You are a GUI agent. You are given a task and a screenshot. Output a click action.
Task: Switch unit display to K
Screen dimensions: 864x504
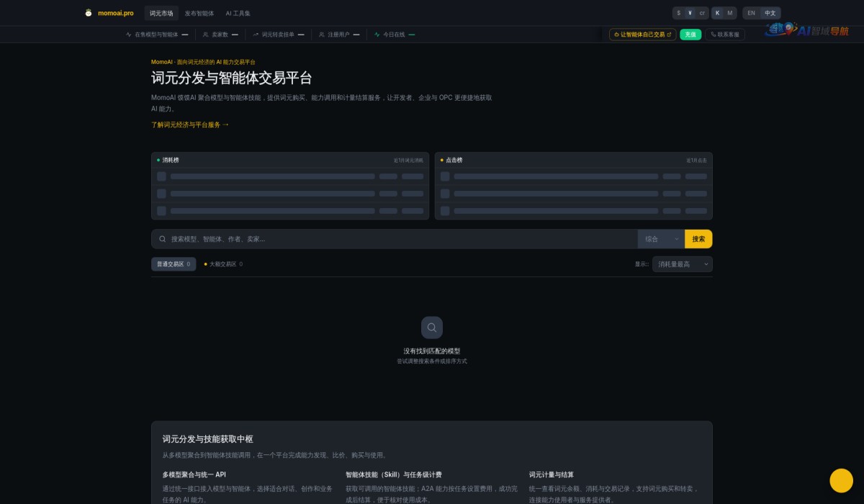coord(717,13)
